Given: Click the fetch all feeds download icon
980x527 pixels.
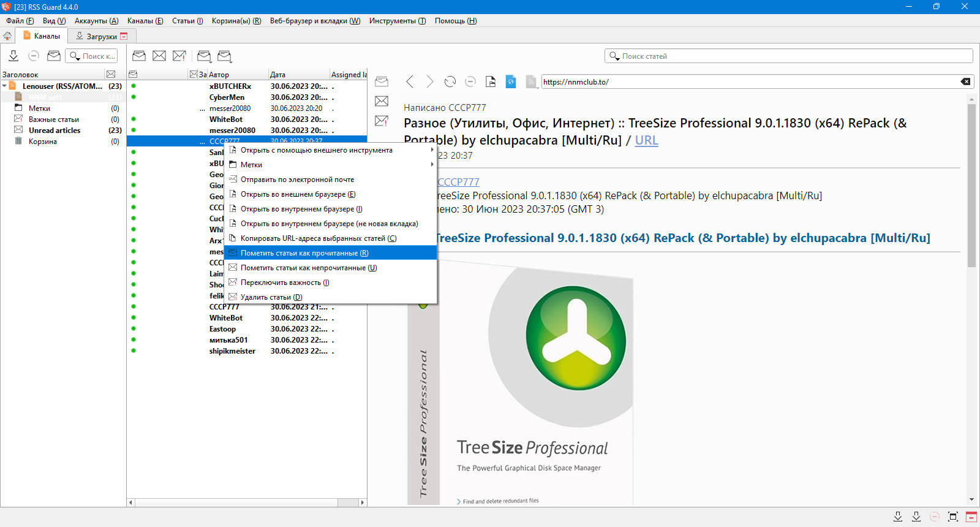Looking at the screenshot, I should 13,56.
